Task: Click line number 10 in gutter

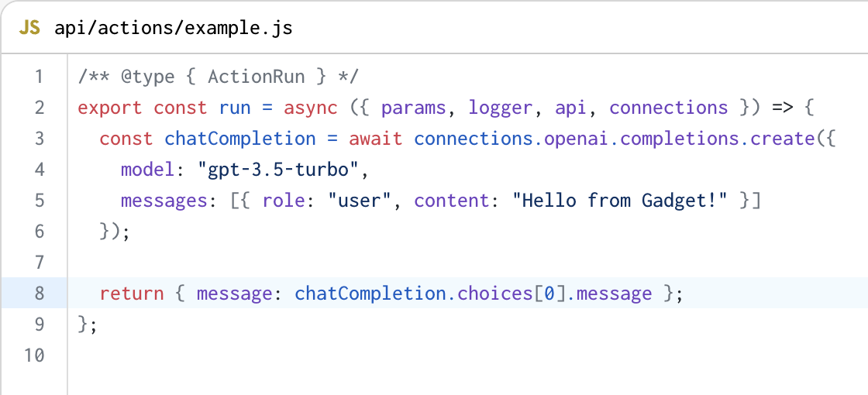Action: tap(34, 355)
